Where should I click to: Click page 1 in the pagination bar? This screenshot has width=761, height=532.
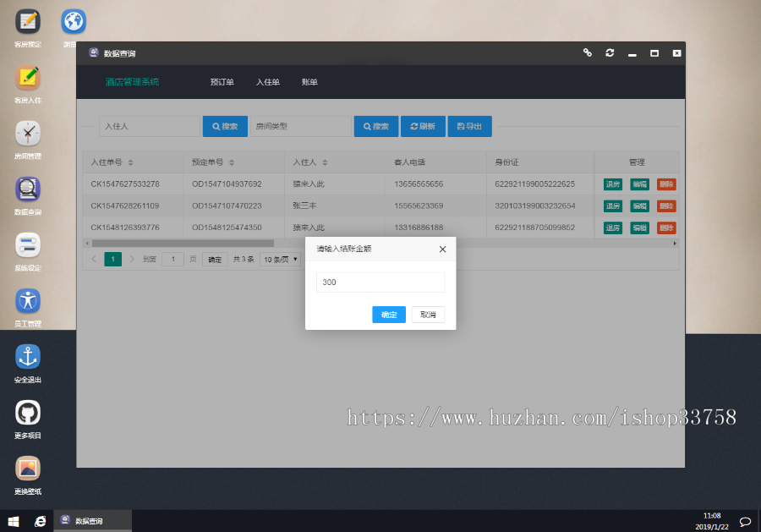(x=112, y=259)
